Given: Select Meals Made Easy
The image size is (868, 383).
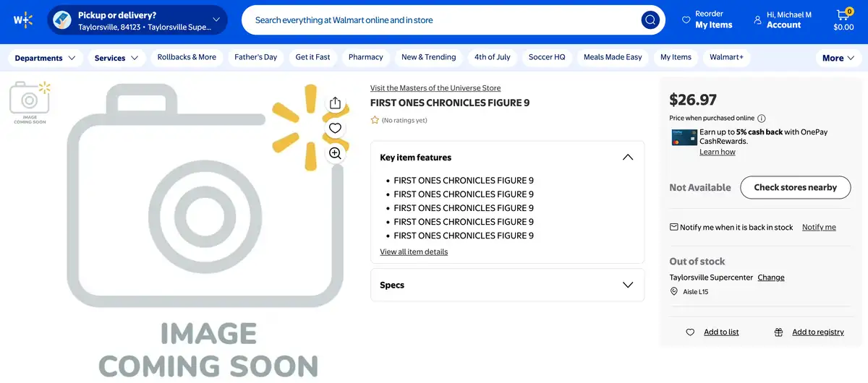Looking at the screenshot, I should pyautogui.click(x=613, y=57).
